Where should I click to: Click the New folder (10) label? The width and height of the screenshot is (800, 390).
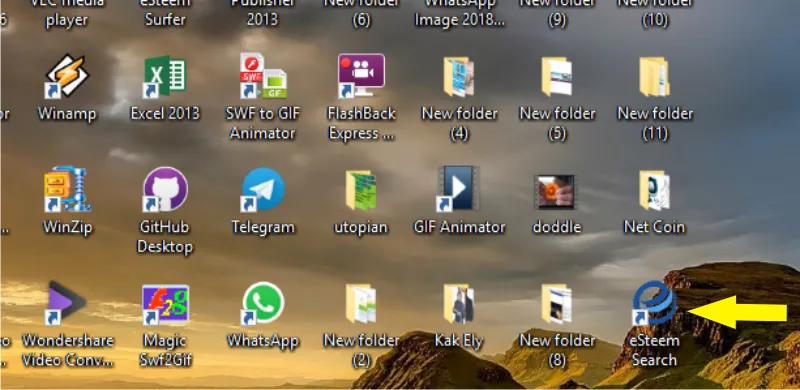(x=655, y=13)
